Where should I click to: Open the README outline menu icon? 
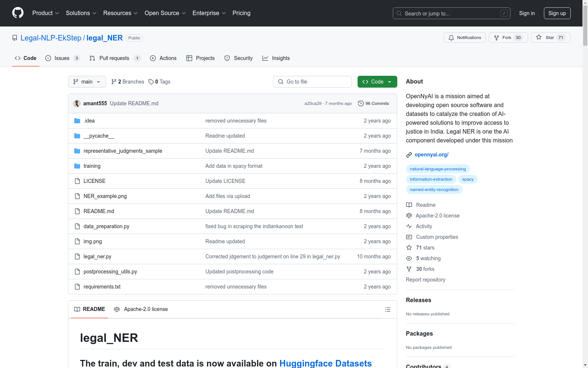(x=388, y=309)
